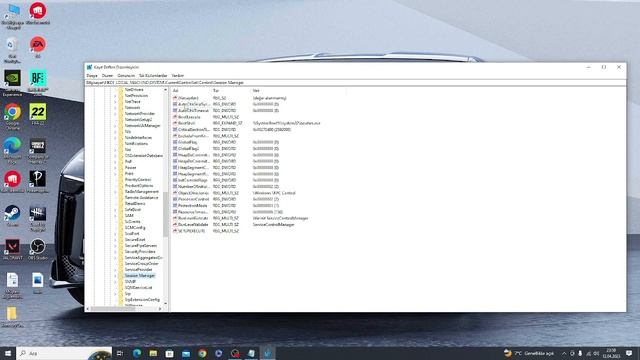Open the FIFA 22 desktop shortcut
Screen dimensions: 640x360
(38, 113)
